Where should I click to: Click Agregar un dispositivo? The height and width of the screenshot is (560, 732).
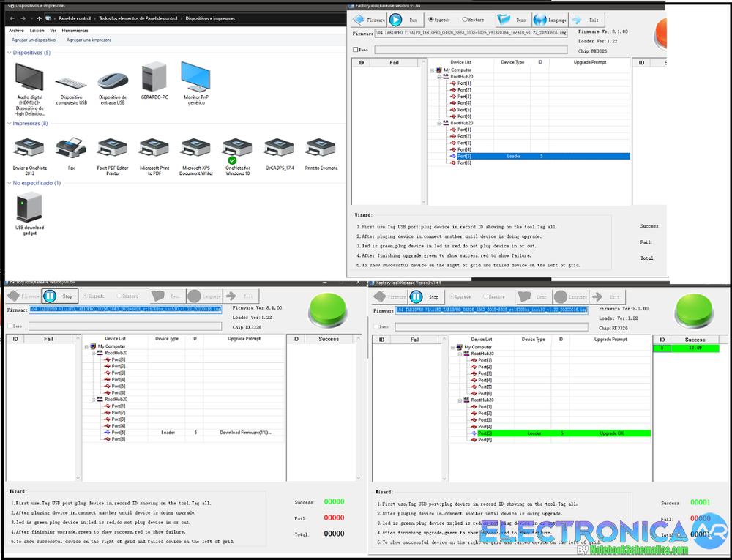click(x=34, y=40)
